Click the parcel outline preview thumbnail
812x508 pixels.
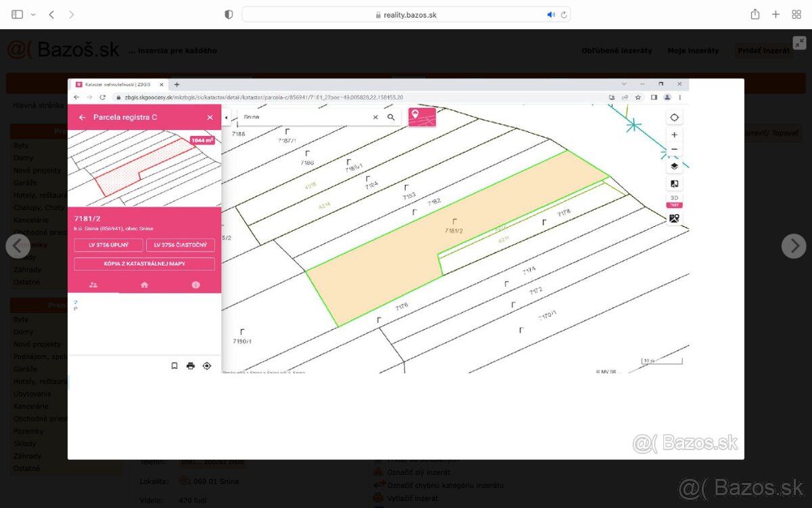144,169
